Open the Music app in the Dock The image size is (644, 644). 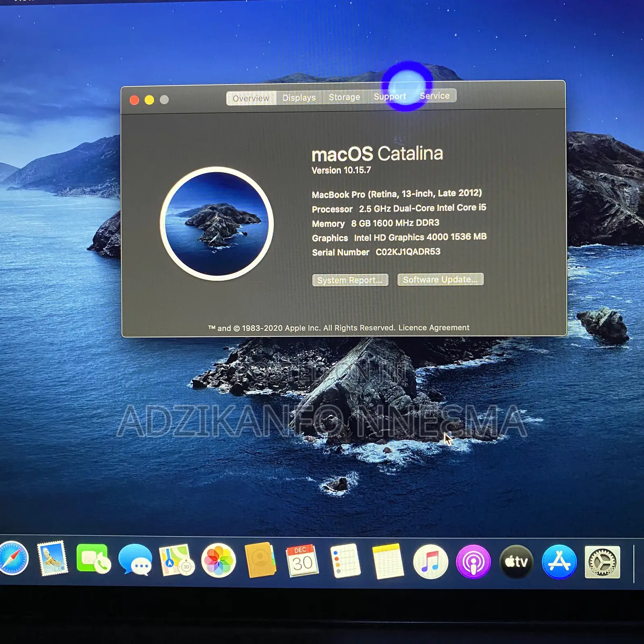click(x=431, y=561)
